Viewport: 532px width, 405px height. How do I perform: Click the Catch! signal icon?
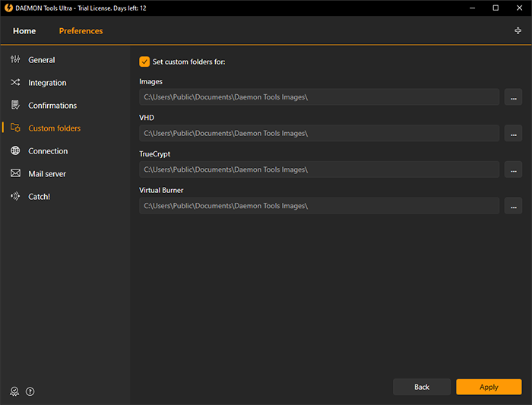15,196
